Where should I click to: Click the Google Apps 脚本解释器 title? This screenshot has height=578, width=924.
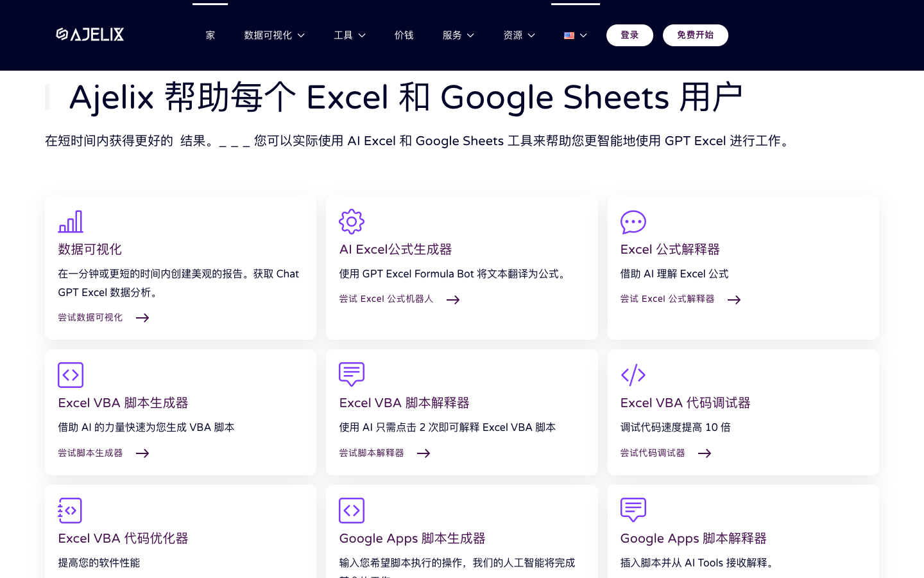(694, 538)
